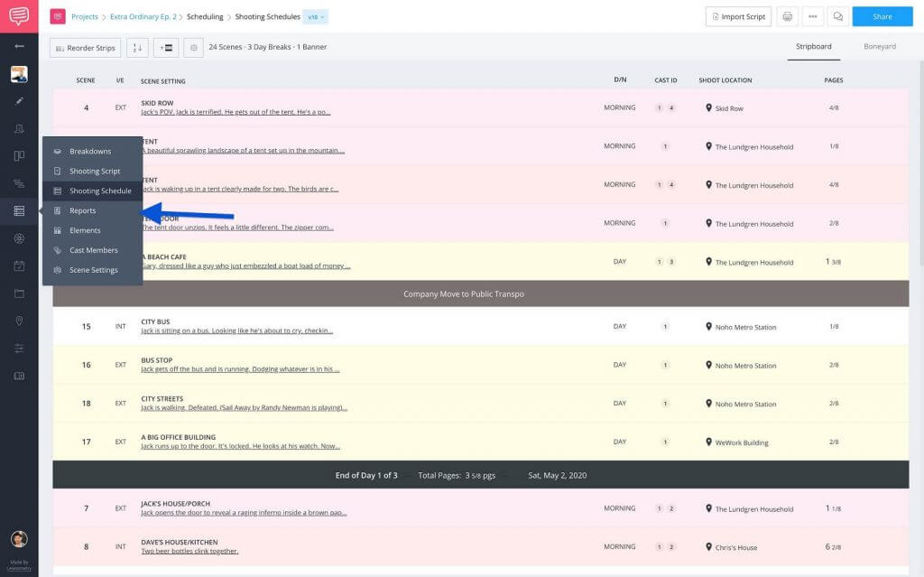Click the PAGES column header
Image resolution: width=924 pixels, height=577 pixels.
pyautogui.click(x=833, y=80)
